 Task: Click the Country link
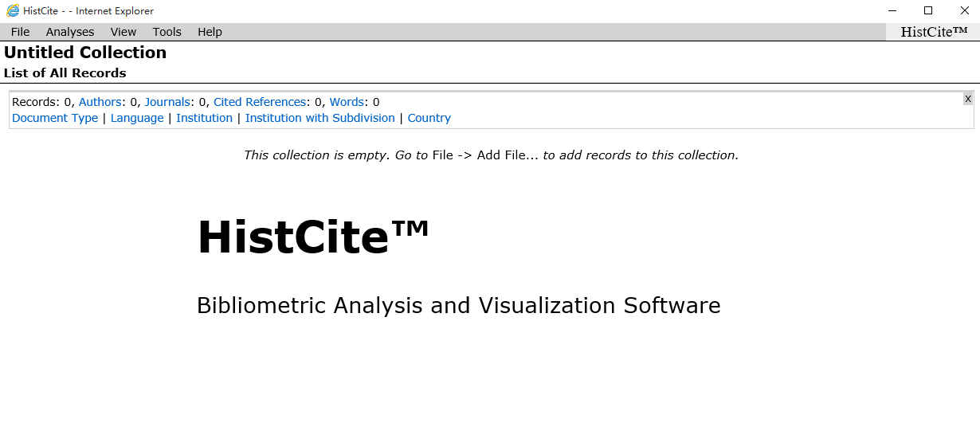(429, 118)
